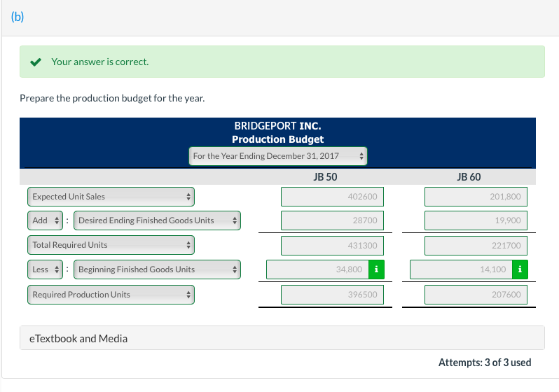
Task: Click JB 60 required production field 207600
Action: click(x=476, y=295)
